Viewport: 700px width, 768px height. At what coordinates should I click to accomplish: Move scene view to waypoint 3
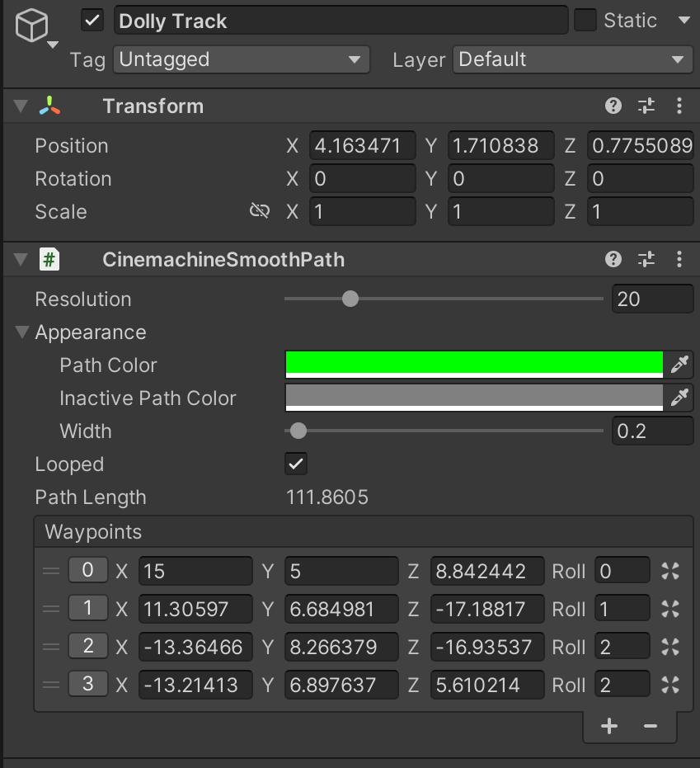tap(670, 685)
